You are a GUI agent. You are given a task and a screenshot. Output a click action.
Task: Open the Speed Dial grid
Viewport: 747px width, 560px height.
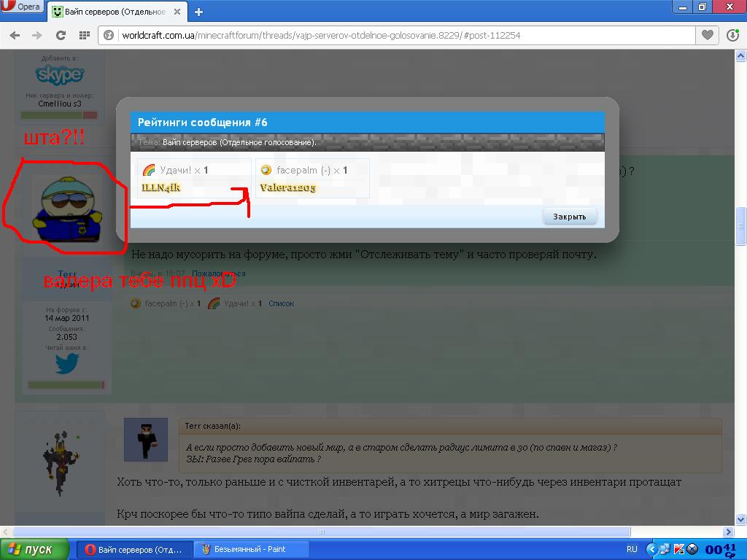coord(85,35)
